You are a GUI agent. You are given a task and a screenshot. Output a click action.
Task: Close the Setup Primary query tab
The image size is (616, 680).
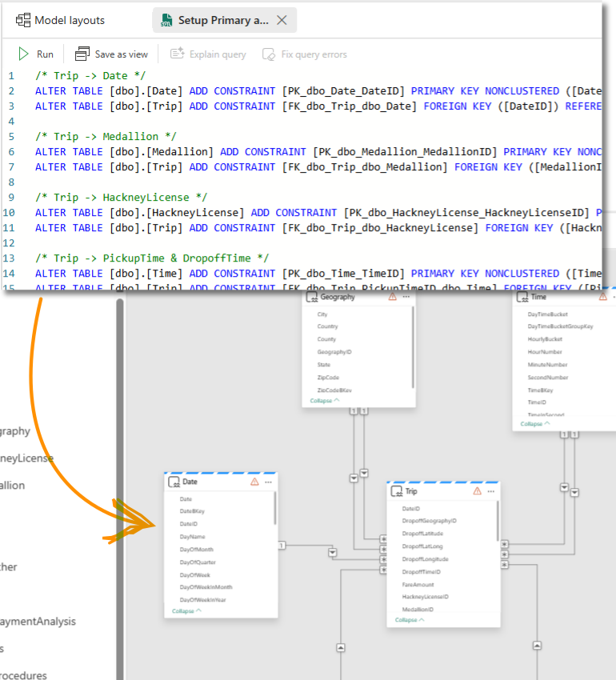pos(282,20)
